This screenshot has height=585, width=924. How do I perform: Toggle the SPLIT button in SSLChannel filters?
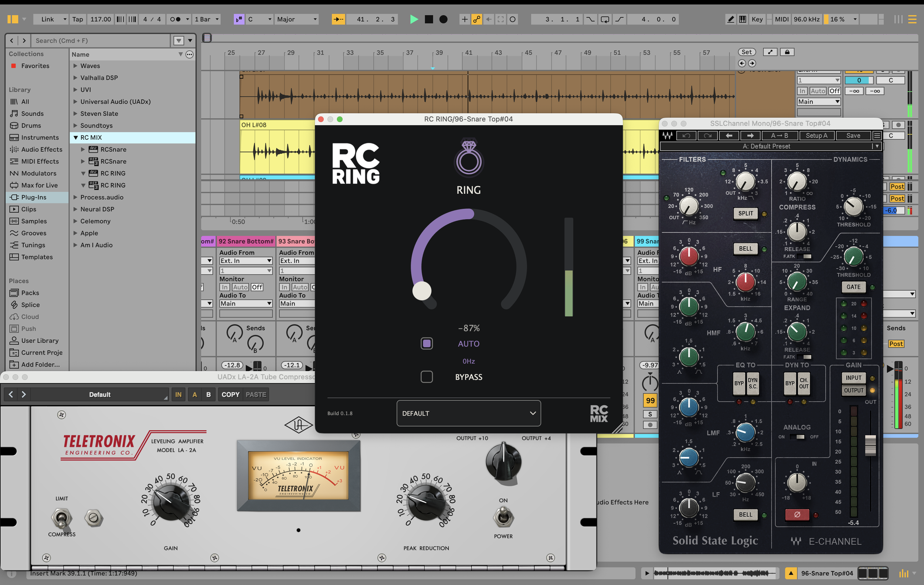[x=745, y=213]
